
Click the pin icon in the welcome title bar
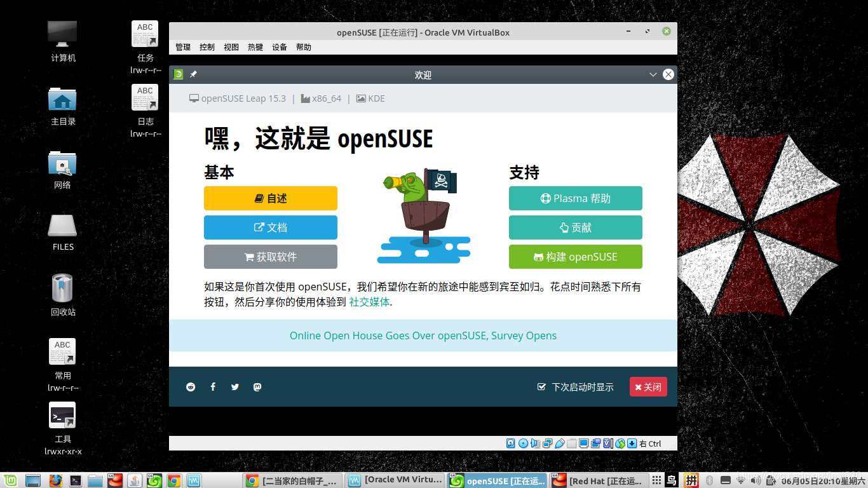[x=193, y=74]
